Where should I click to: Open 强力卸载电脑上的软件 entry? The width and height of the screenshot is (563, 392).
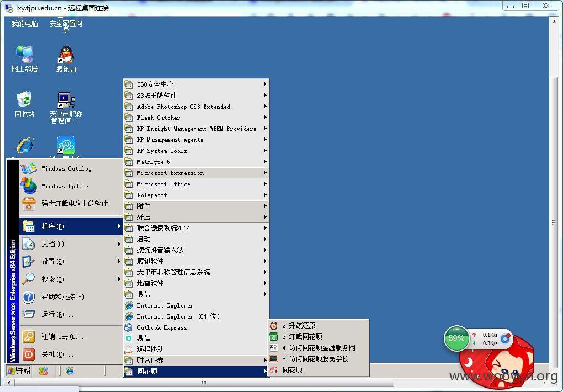pyautogui.click(x=71, y=204)
